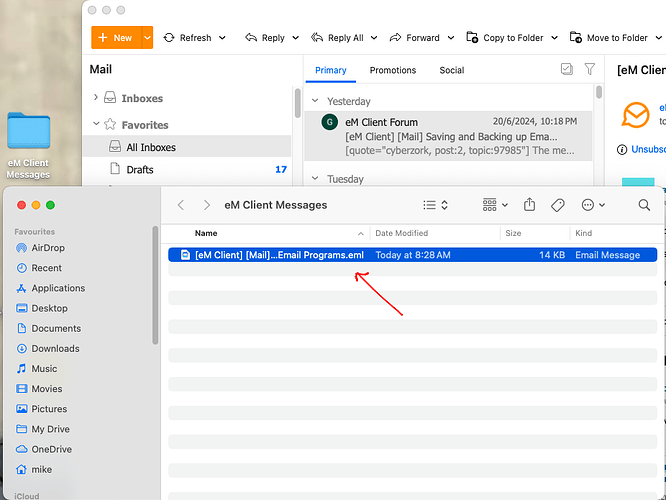
Task: Open the Forward dropdown arrow
Action: click(451, 38)
